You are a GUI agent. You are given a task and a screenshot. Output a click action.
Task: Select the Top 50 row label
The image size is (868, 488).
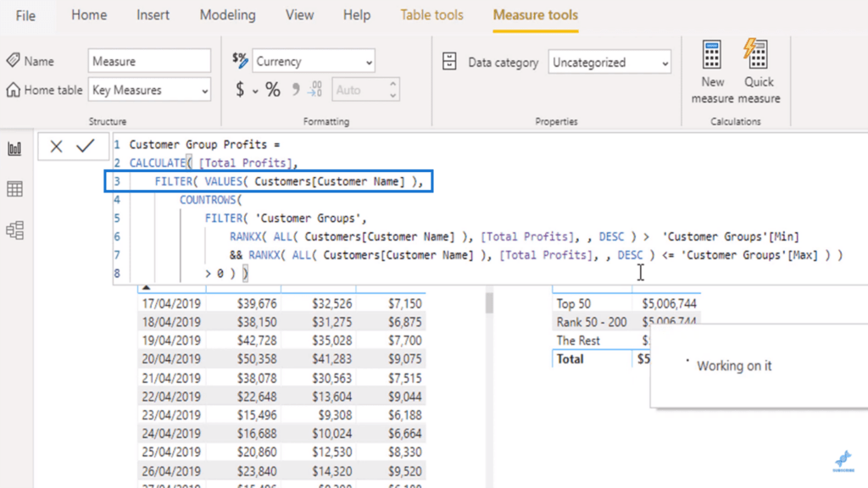(574, 304)
